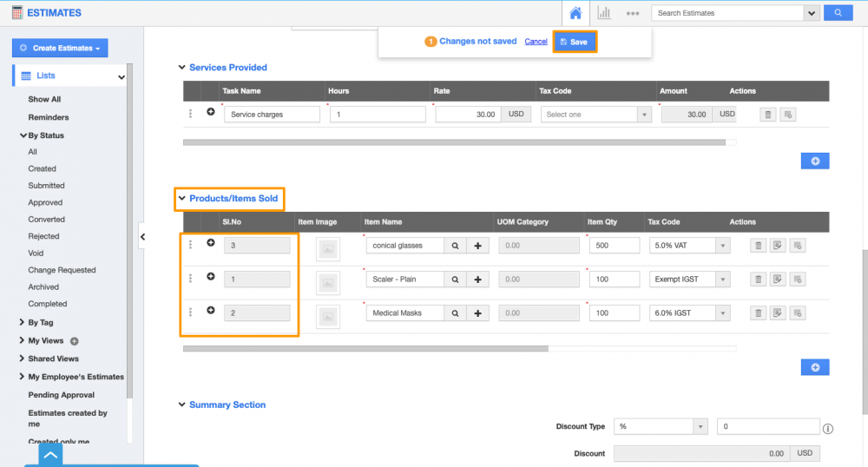The width and height of the screenshot is (868, 467).
Task: Open the reports bar chart icon
Action: point(604,13)
